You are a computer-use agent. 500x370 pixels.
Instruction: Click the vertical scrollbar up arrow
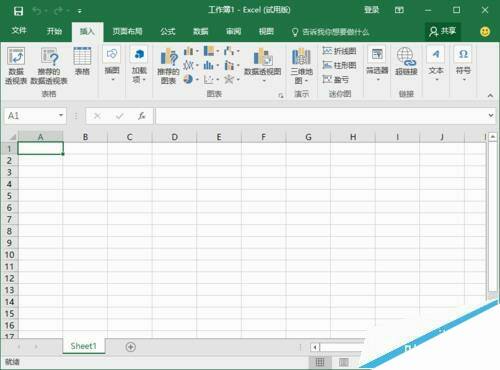pyautogui.click(x=493, y=136)
